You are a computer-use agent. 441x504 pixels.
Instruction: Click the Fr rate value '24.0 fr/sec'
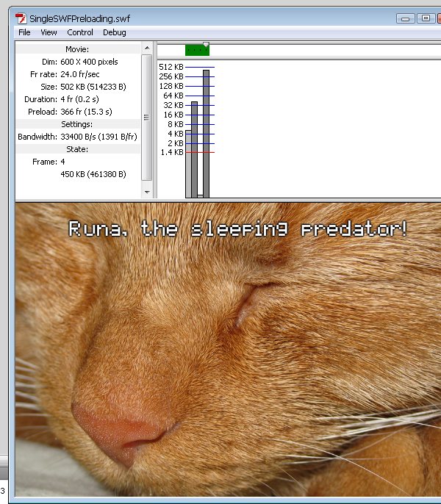(x=80, y=74)
